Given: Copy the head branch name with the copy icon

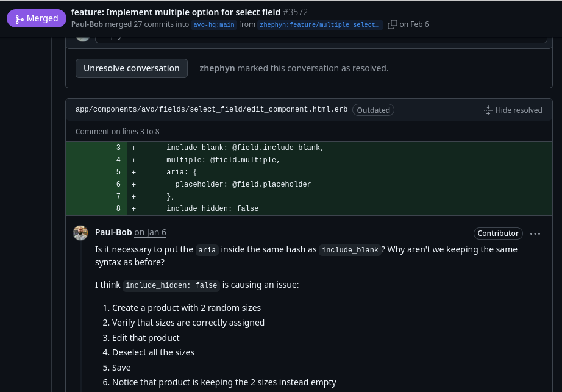Looking at the screenshot, I should pyautogui.click(x=392, y=24).
